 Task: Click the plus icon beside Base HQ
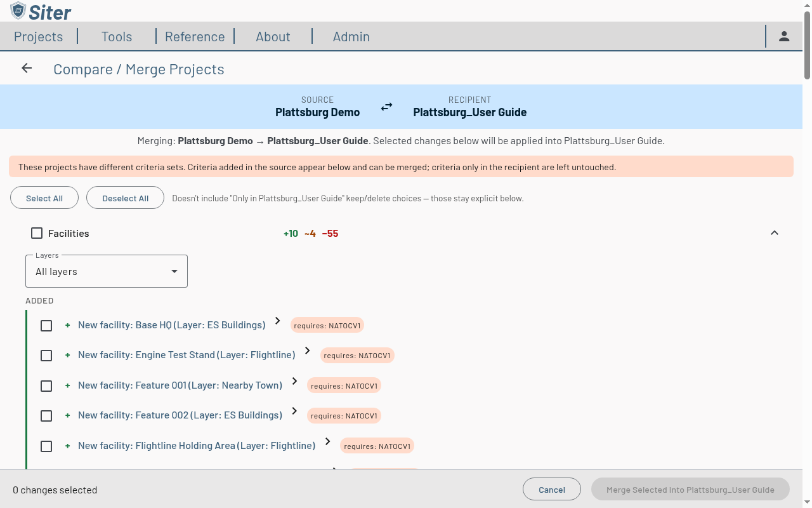[68, 325]
